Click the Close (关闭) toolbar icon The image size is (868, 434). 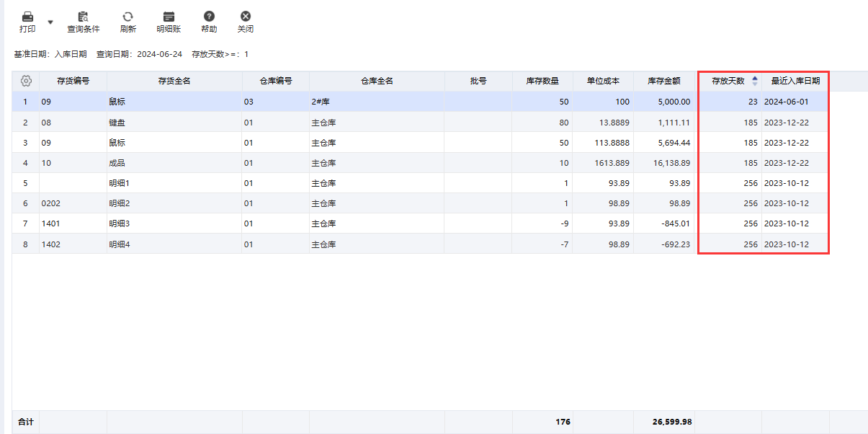click(x=246, y=17)
